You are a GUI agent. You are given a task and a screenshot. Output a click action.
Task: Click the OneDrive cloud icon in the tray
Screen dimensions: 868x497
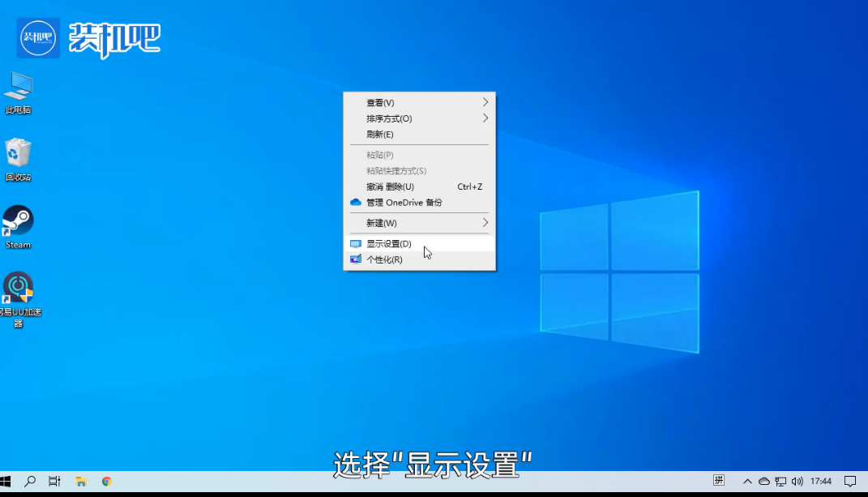763,480
